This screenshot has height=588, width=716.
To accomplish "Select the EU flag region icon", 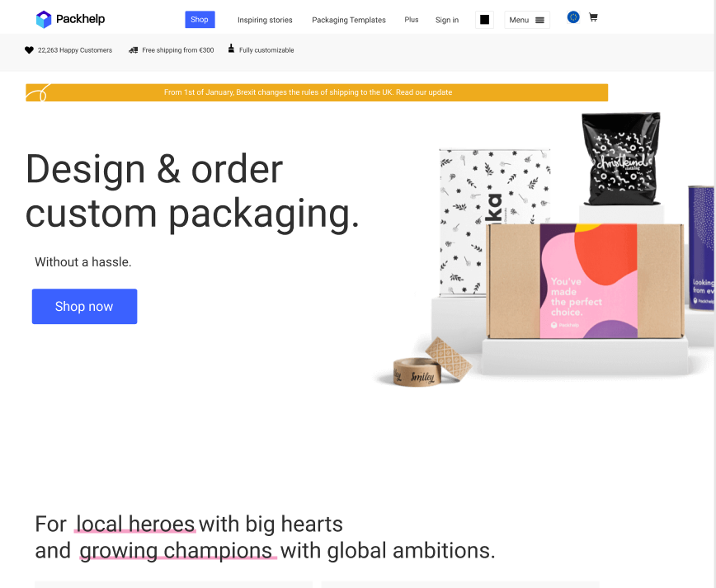I will click(x=573, y=17).
